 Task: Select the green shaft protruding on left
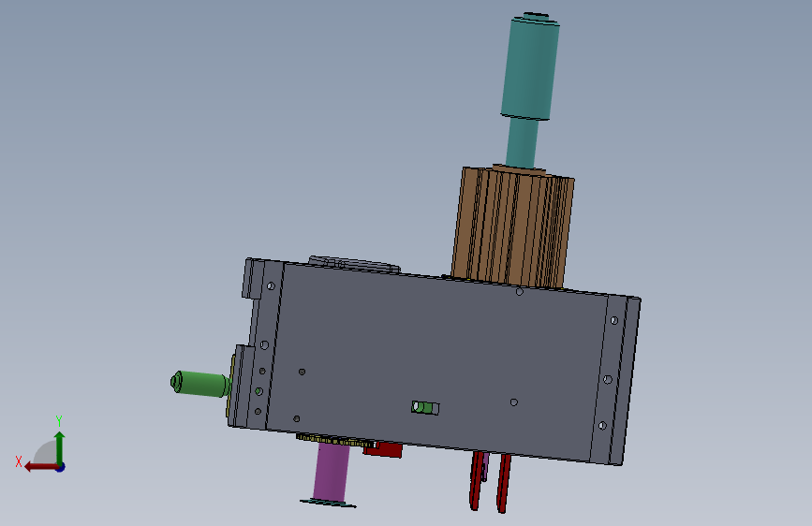201,384
